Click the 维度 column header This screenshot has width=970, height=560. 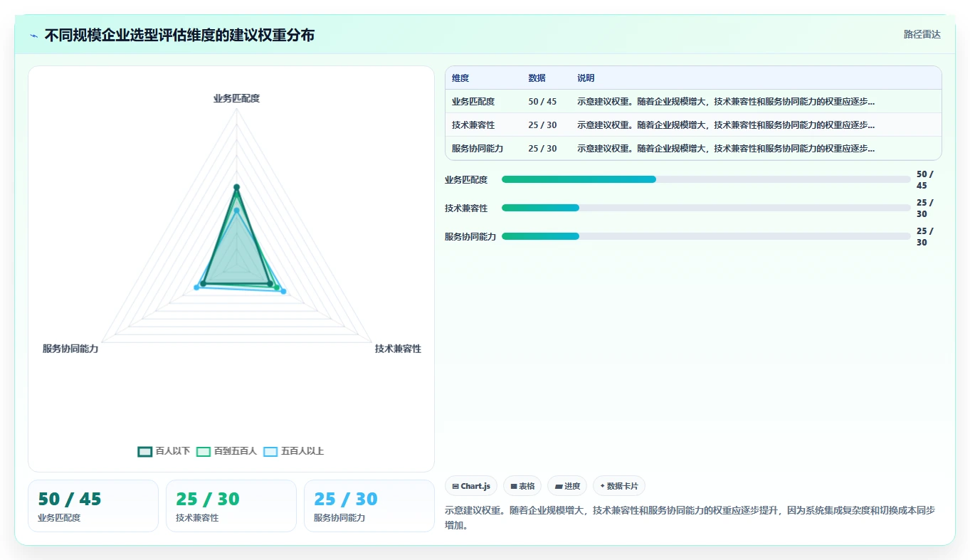coord(460,78)
